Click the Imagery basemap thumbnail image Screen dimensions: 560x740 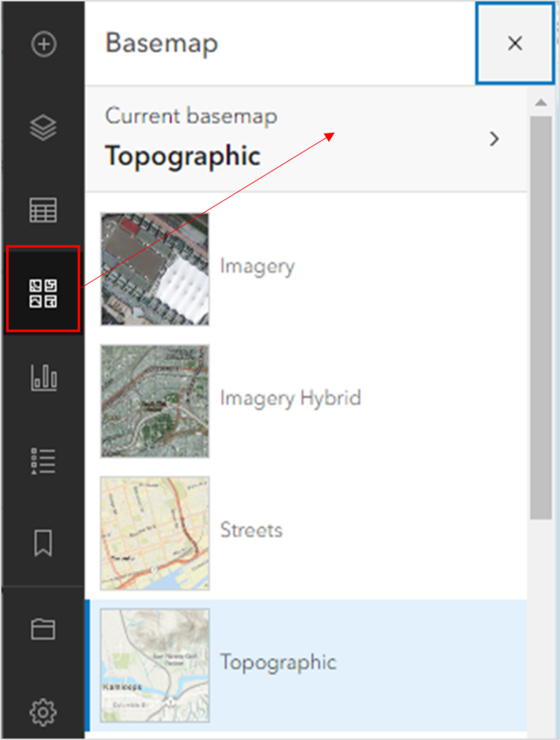point(154,267)
